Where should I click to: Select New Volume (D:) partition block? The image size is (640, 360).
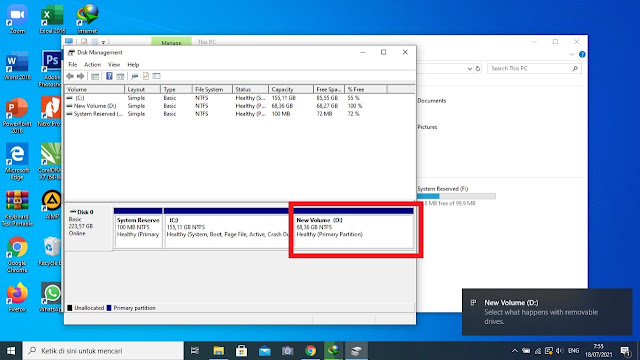click(353, 227)
